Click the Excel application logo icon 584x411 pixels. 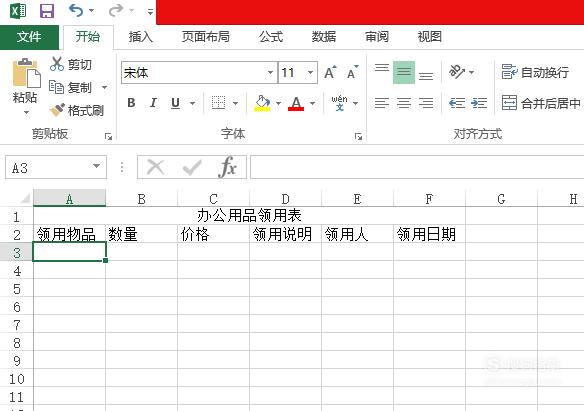(x=18, y=11)
